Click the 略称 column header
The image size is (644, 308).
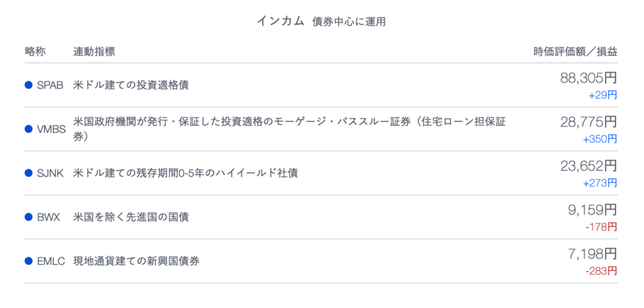pyautogui.click(x=35, y=52)
